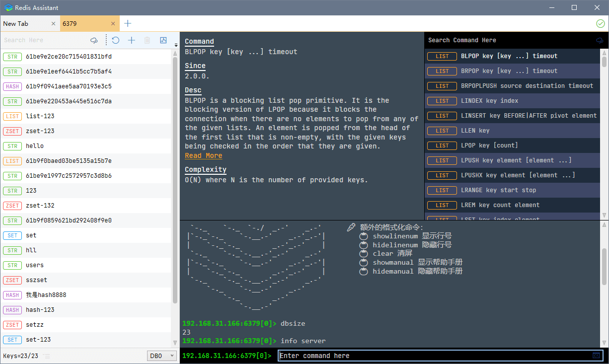Click the icon inside the command input
The width and height of the screenshot is (609, 364).
pyautogui.click(x=596, y=356)
